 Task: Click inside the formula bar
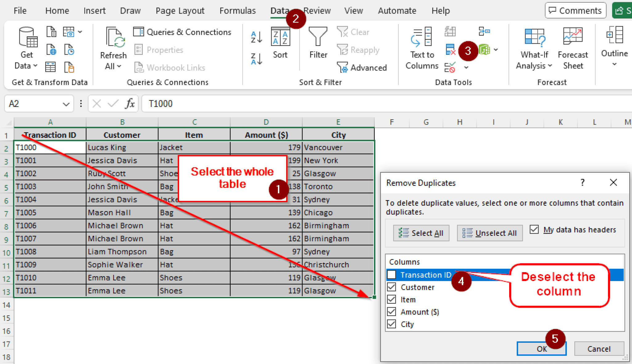[x=247, y=104]
